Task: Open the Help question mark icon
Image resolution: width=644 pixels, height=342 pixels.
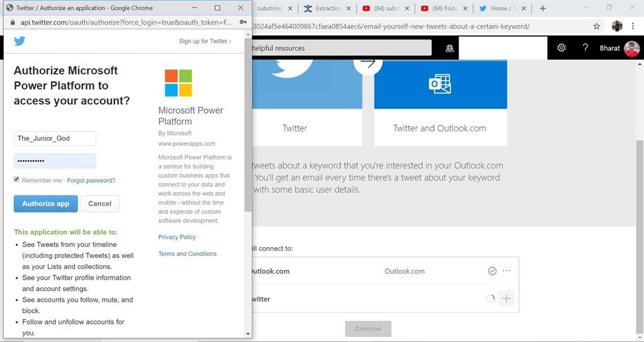Action: coord(586,48)
